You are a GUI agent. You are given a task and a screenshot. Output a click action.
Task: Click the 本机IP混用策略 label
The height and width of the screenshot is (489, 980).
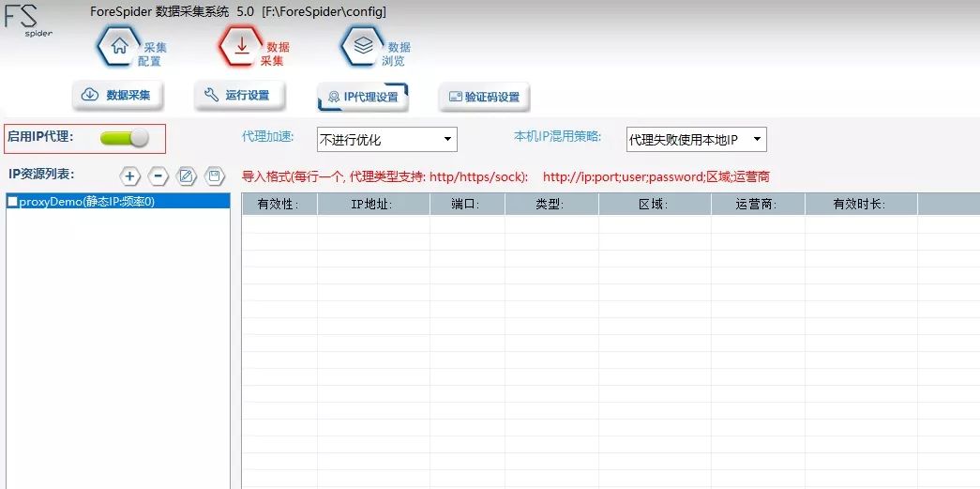(x=557, y=136)
